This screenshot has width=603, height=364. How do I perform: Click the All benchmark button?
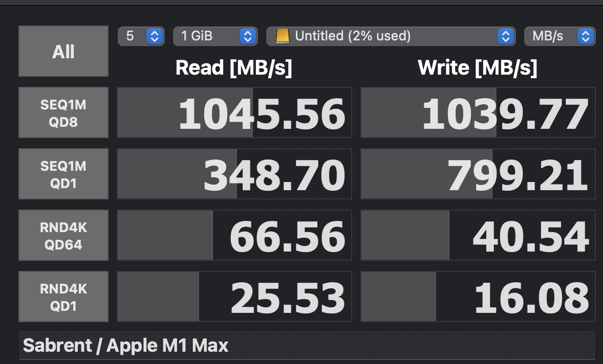(63, 51)
